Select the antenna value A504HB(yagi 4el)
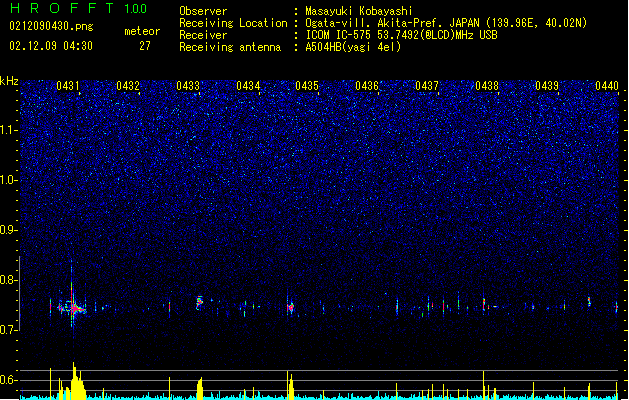Viewport: 629px width, 400px height. (x=353, y=47)
